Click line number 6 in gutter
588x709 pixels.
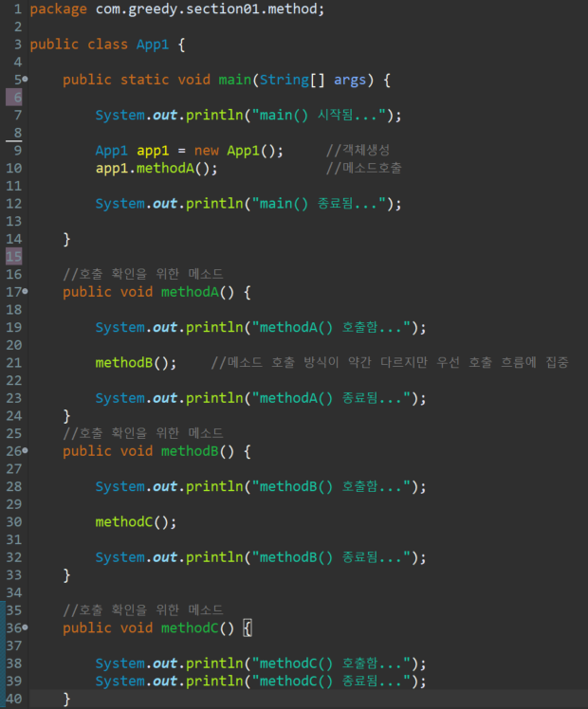(x=17, y=98)
